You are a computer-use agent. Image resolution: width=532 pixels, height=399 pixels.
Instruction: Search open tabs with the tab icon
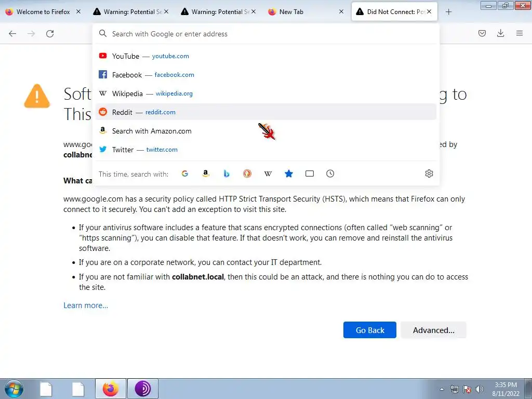[x=310, y=174]
